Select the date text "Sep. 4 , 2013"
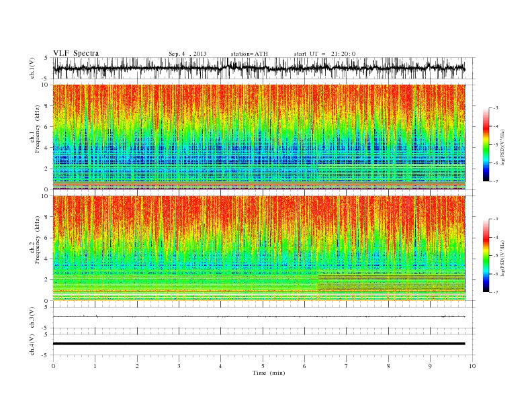 click(187, 54)
